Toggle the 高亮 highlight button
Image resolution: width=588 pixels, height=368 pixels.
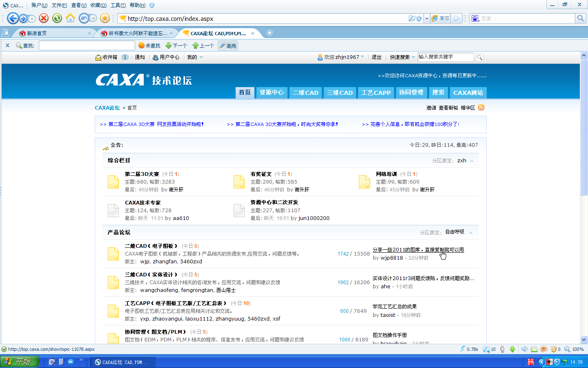click(x=228, y=46)
